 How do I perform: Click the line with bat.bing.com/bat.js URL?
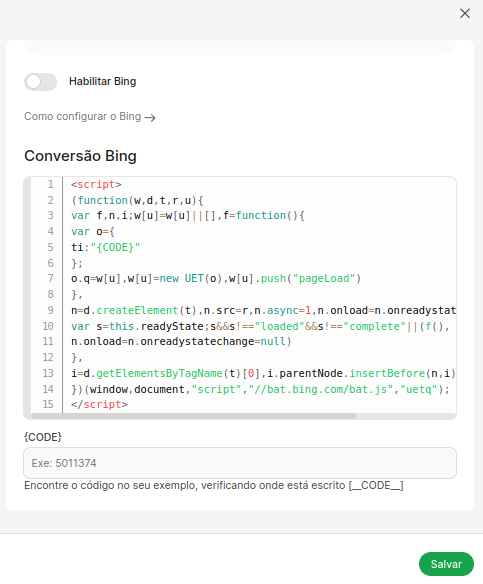tap(260, 389)
